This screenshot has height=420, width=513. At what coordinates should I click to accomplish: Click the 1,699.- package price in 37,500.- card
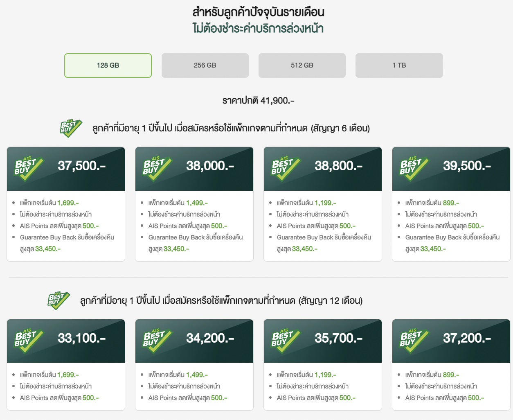(68, 203)
